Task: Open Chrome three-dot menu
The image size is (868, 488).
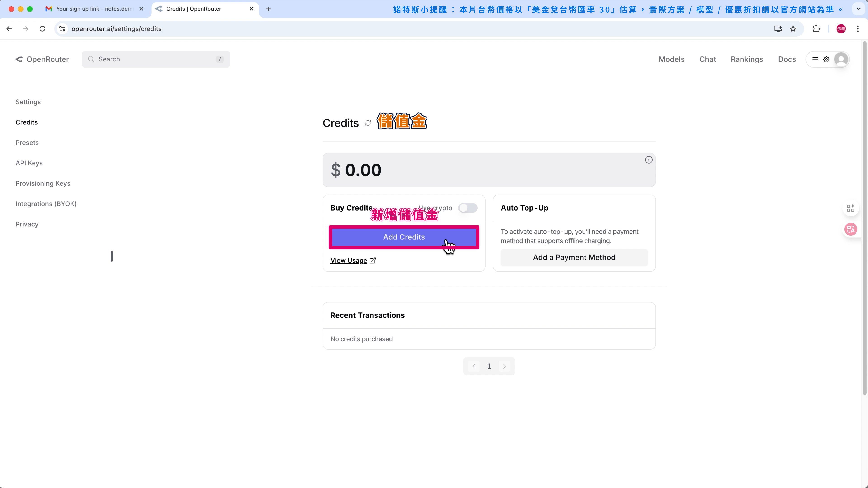Action: pyautogui.click(x=858, y=29)
